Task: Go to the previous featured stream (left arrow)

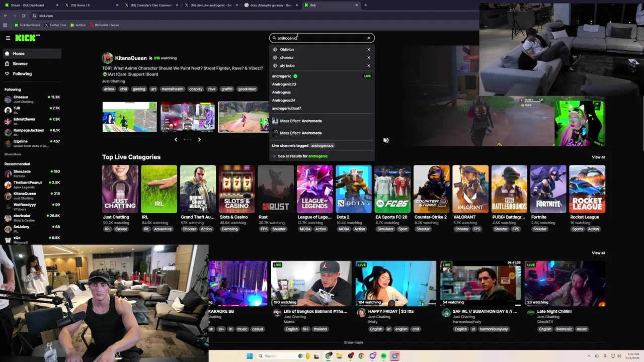Action: (x=176, y=139)
